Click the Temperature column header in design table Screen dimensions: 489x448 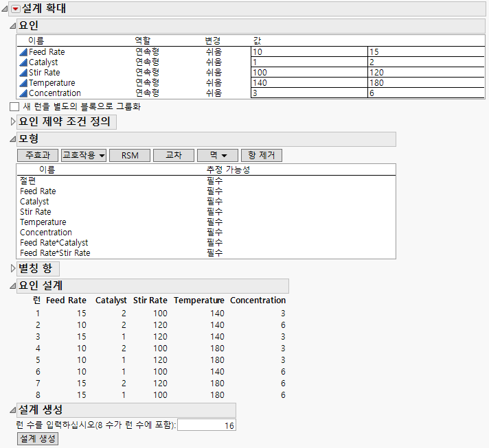199,300
